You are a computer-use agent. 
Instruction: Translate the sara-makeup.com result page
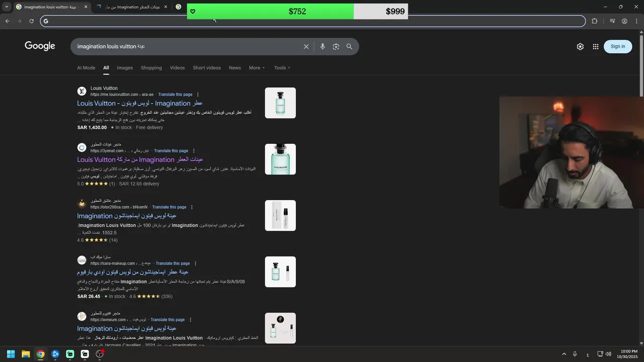tap(173, 263)
